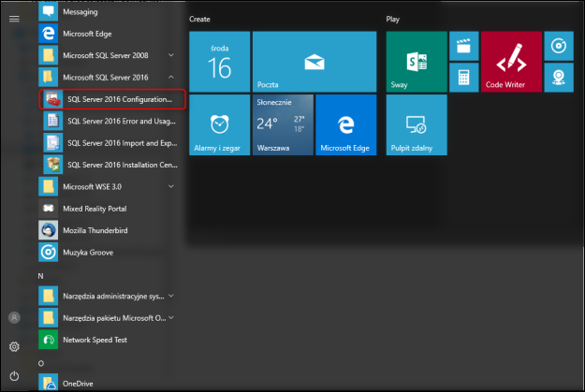Expand the Narzędzia administracyjne folder

coord(171,296)
